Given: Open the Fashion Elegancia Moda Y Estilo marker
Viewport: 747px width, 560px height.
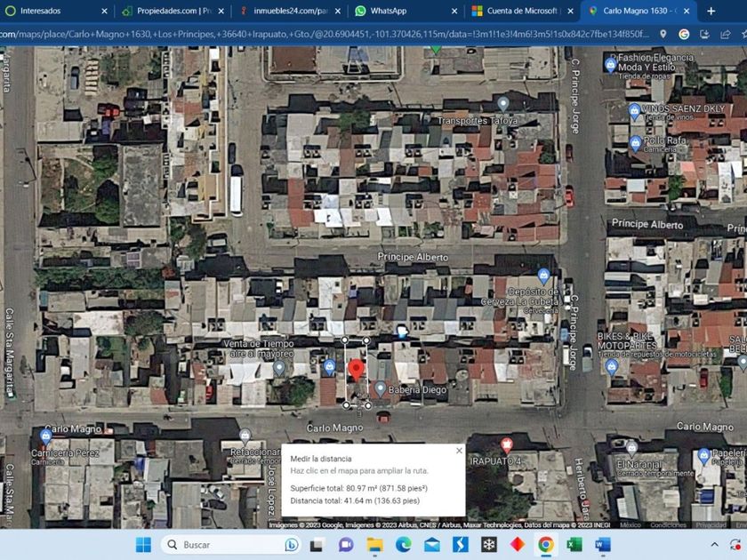Looking at the screenshot, I should click(x=610, y=64).
